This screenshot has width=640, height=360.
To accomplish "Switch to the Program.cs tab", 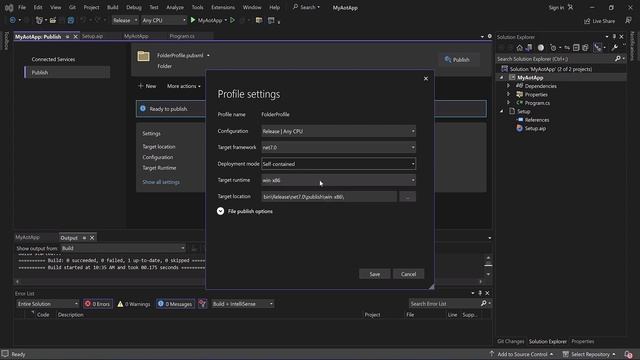I will pyautogui.click(x=182, y=36).
